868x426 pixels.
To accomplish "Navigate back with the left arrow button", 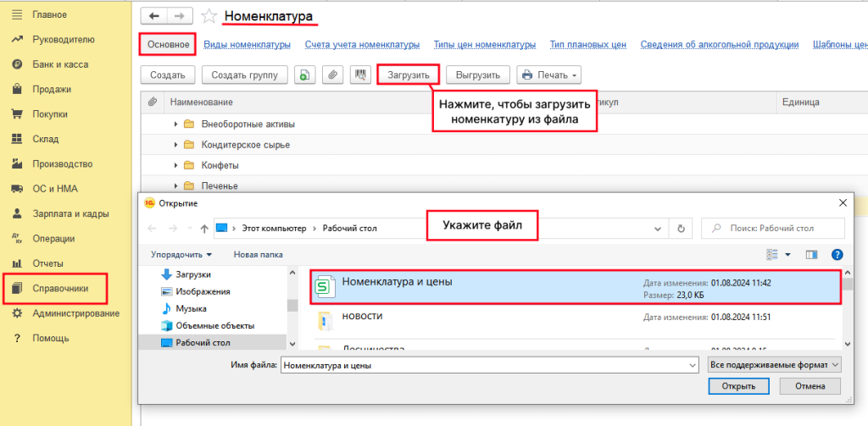I will click(x=153, y=16).
